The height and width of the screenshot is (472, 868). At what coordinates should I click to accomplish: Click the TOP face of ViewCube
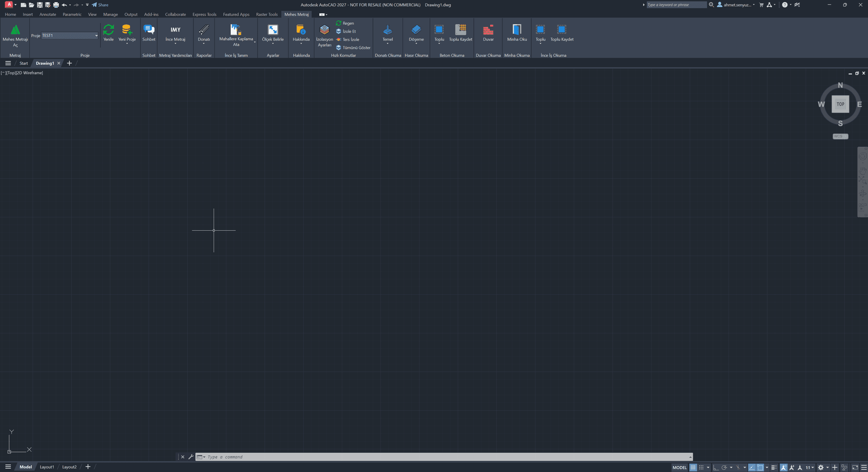pos(840,104)
